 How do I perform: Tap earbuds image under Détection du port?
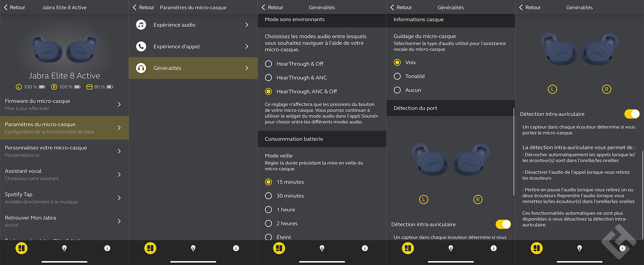pyautogui.click(x=451, y=159)
